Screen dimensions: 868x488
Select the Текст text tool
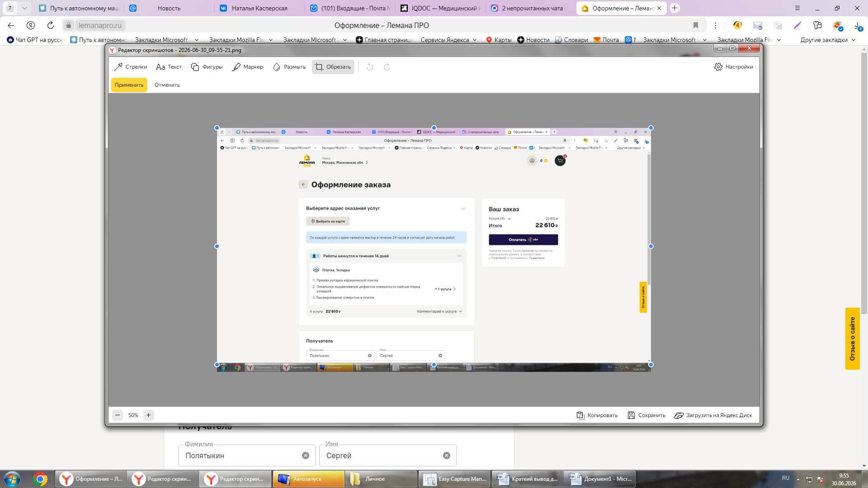pos(169,67)
